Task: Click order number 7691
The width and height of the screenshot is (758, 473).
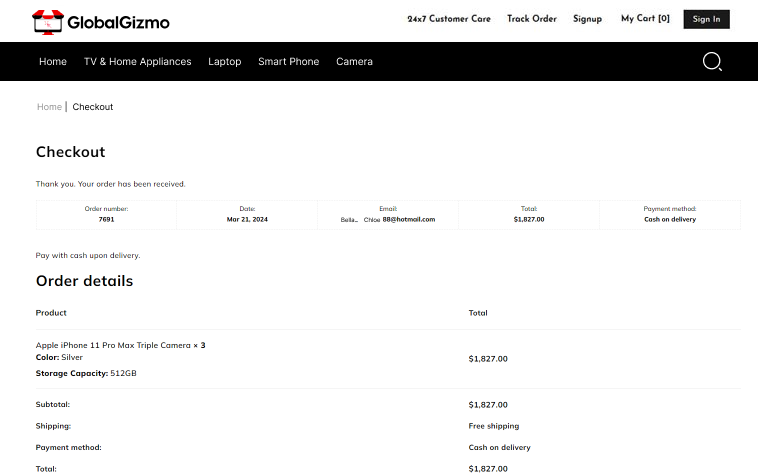Action: 106,219
